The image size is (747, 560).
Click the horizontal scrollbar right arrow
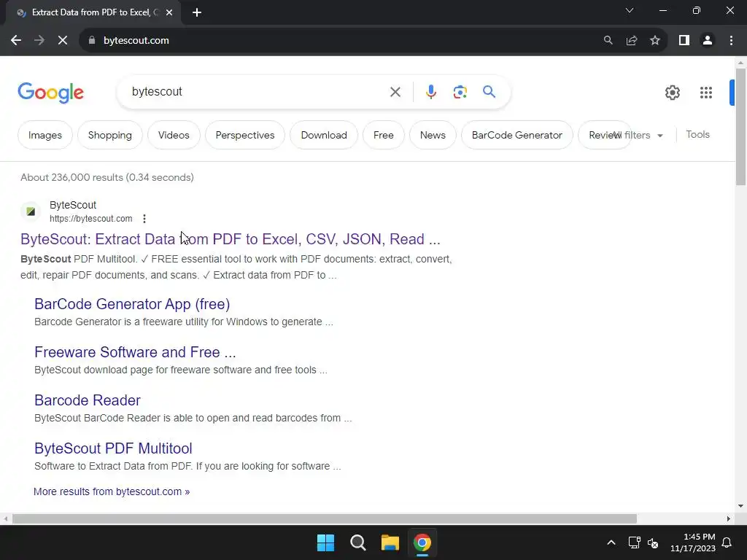728,518
